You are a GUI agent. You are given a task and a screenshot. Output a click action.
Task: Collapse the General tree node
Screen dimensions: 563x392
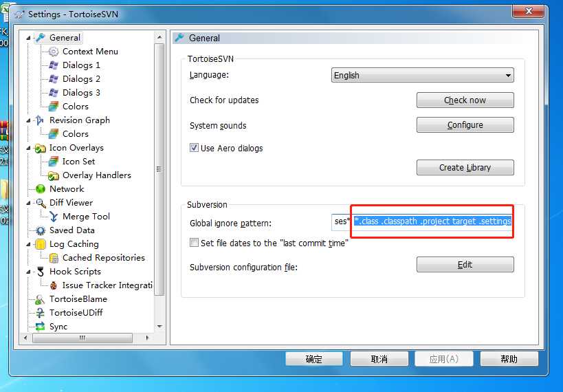click(x=29, y=38)
